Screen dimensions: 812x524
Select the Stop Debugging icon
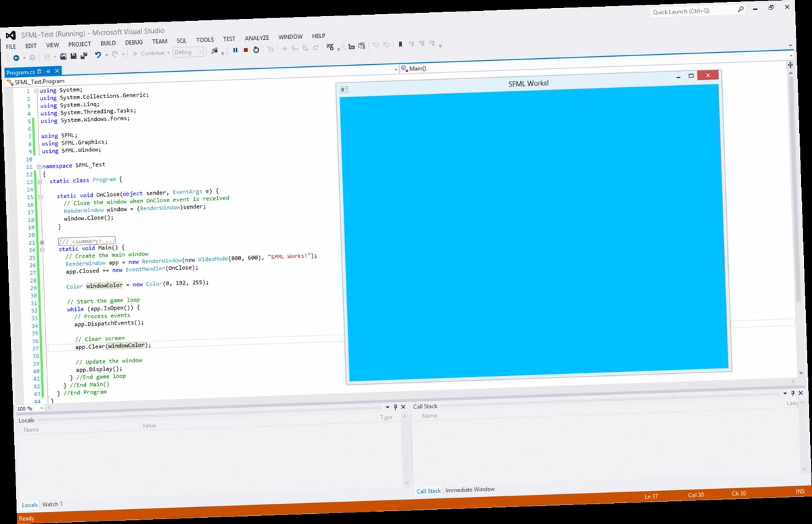click(x=244, y=50)
